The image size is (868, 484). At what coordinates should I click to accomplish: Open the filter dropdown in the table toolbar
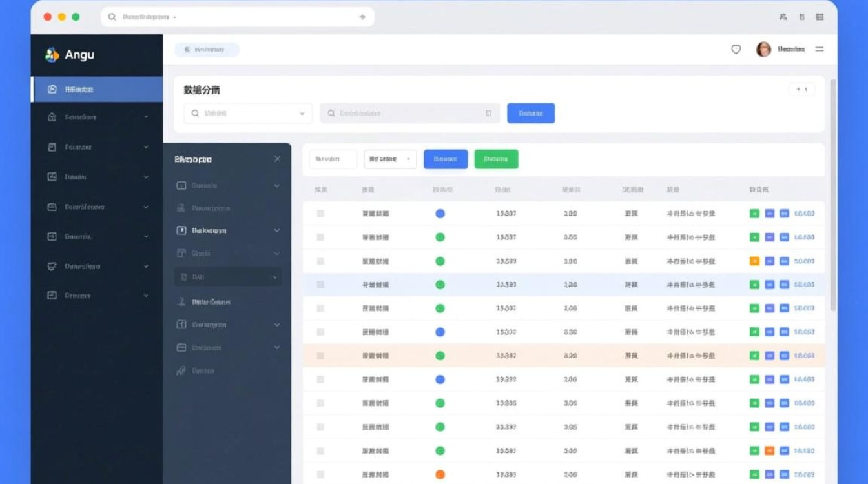click(x=389, y=159)
